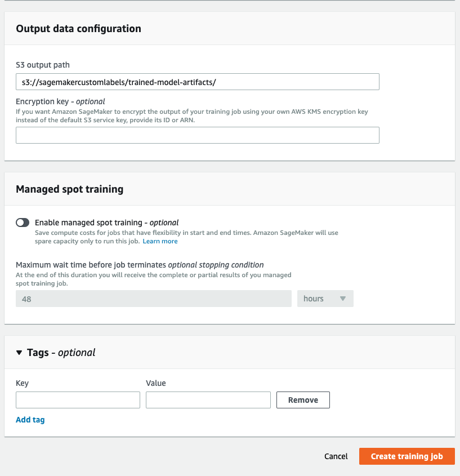Click the Create training job button
The height and width of the screenshot is (476, 460).
click(407, 456)
